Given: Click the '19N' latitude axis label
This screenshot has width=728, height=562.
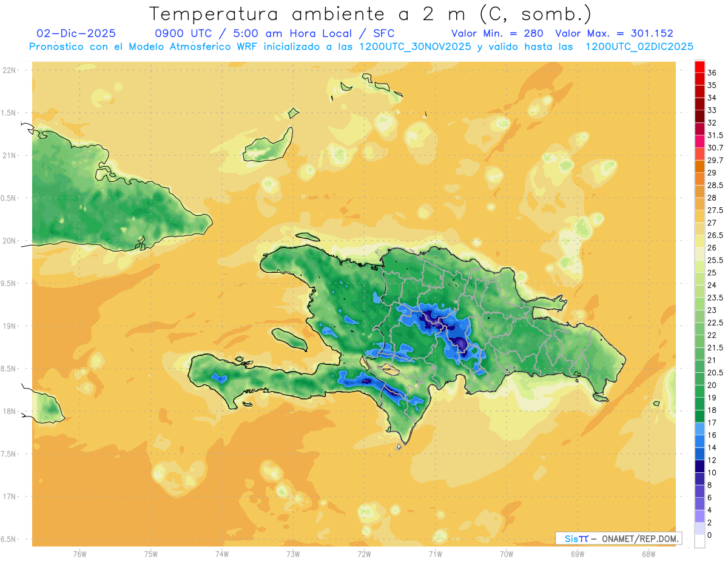Looking at the screenshot, I should pos(8,326).
